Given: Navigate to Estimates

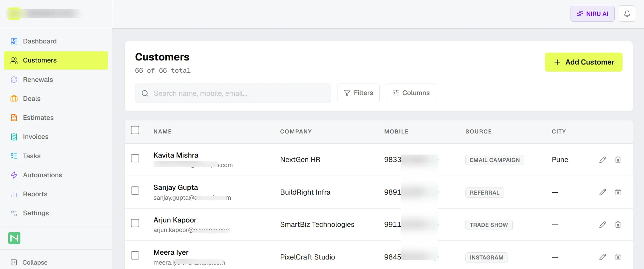Looking at the screenshot, I should (x=56, y=118).
